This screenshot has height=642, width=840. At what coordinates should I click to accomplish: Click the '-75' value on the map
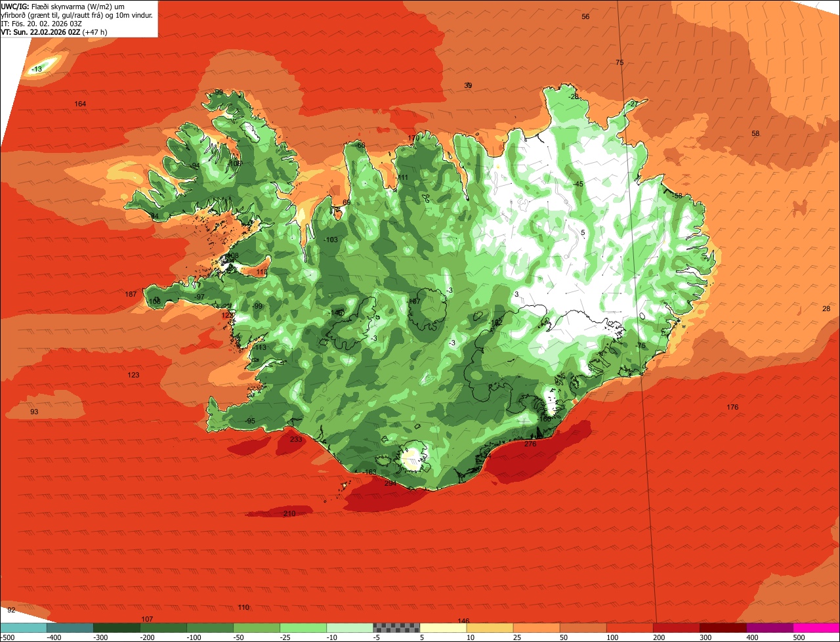coord(640,345)
